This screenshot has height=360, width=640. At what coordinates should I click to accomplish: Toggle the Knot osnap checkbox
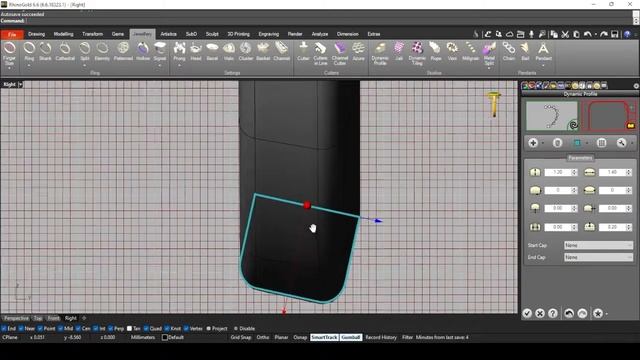click(x=167, y=328)
